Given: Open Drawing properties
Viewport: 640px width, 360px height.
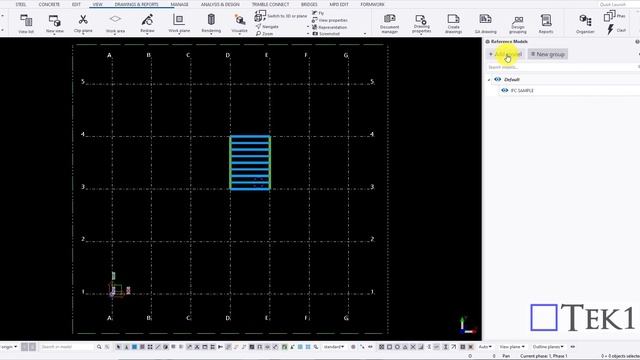Looking at the screenshot, I should (421, 24).
